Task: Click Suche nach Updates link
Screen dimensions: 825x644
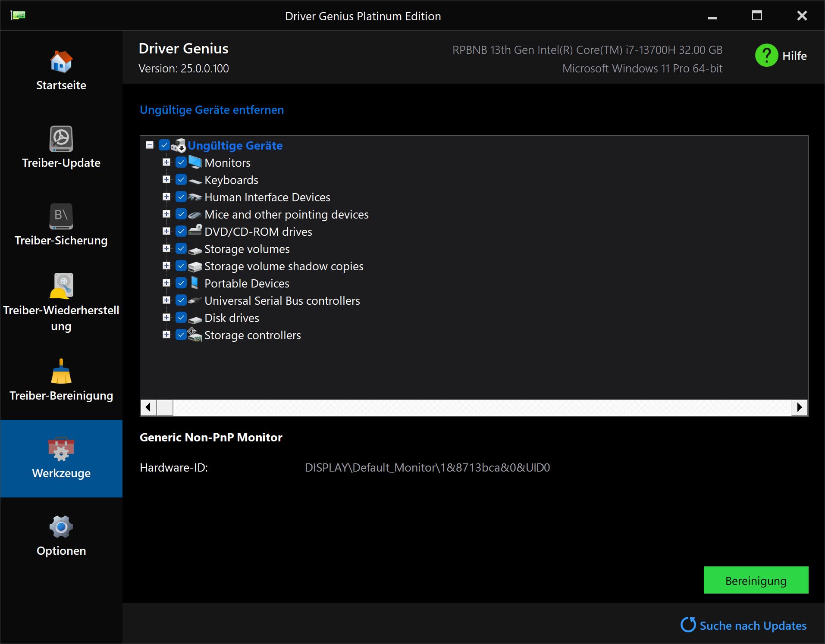Action: pos(753,625)
